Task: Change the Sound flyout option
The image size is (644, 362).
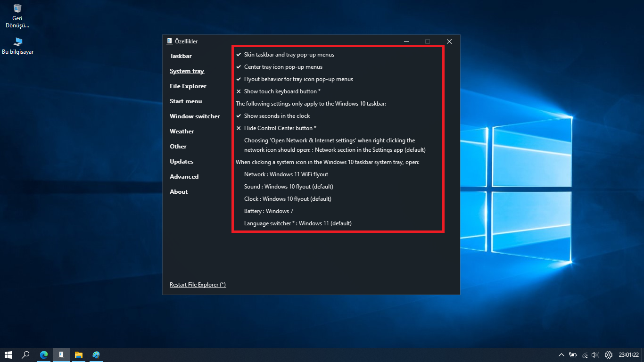Action: [x=289, y=187]
